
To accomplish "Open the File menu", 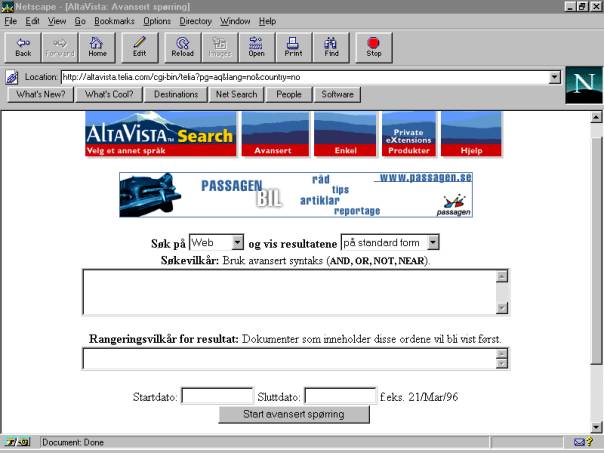I will pyautogui.click(x=10, y=21).
